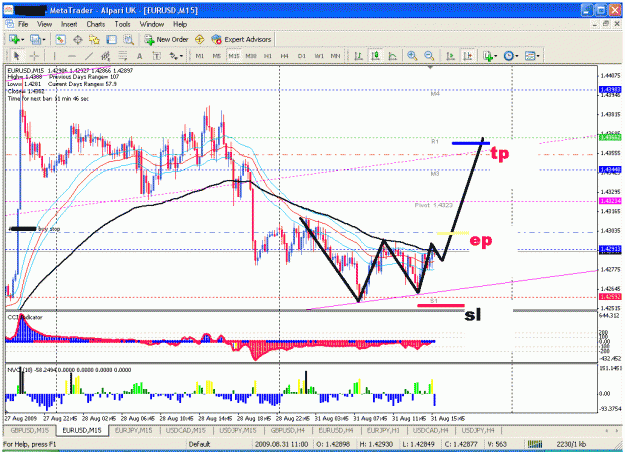Open the Strategy Tester magnifier icon
Viewport: 625px width, 452px height.
tap(128, 39)
